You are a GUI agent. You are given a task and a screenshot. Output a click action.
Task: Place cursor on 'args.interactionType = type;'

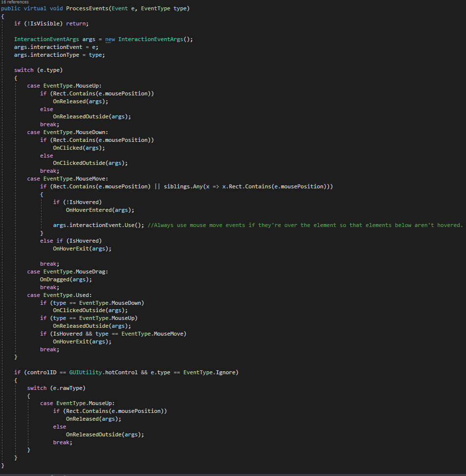tap(60, 55)
